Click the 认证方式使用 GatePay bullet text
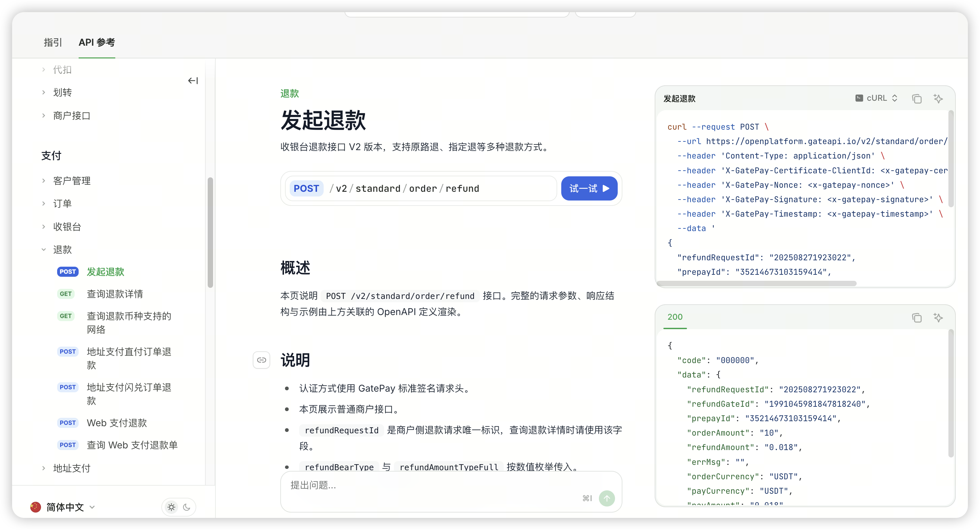980x530 pixels. [x=386, y=388]
